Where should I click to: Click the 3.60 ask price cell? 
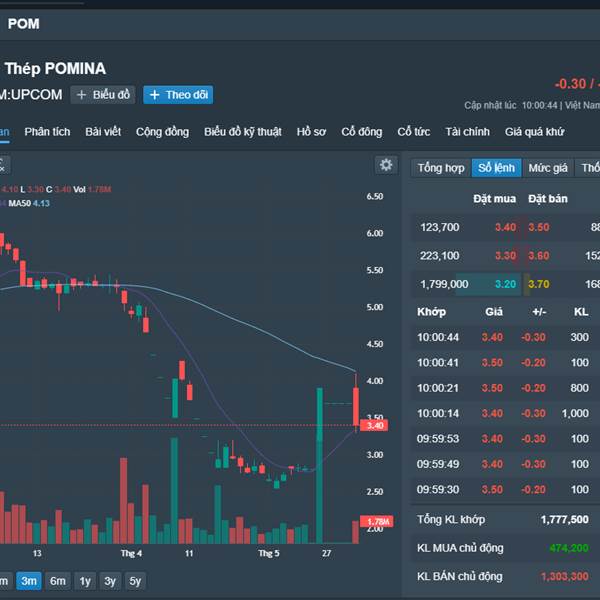point(539,256)
